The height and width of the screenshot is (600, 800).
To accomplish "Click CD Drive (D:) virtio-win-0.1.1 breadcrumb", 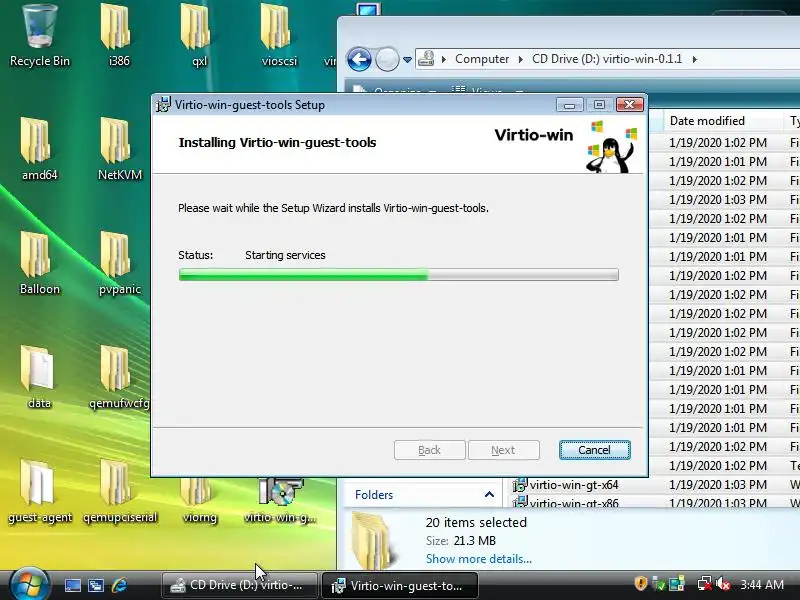I will coord(607,59).
